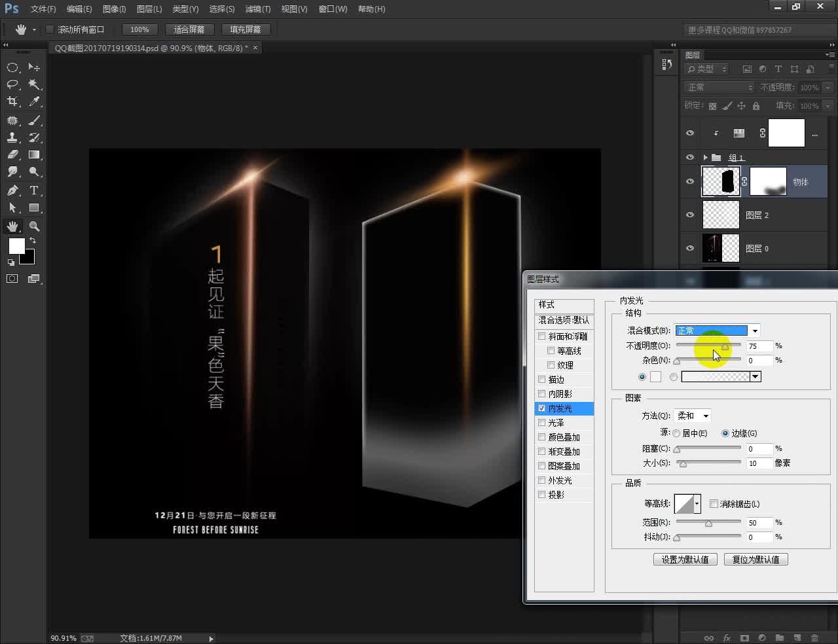Select the 居中 glow source radio button
This screenshot has width=838, height=644.
point(676,433)
